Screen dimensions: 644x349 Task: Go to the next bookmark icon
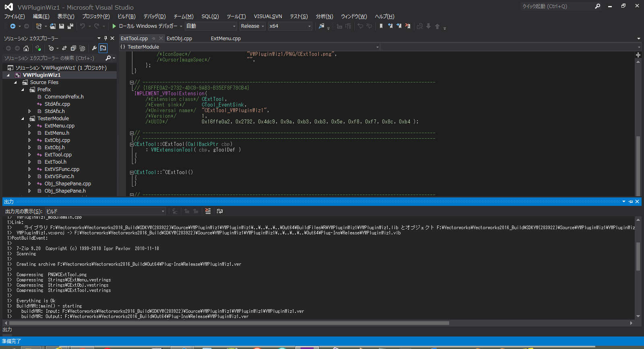(399, 26)
